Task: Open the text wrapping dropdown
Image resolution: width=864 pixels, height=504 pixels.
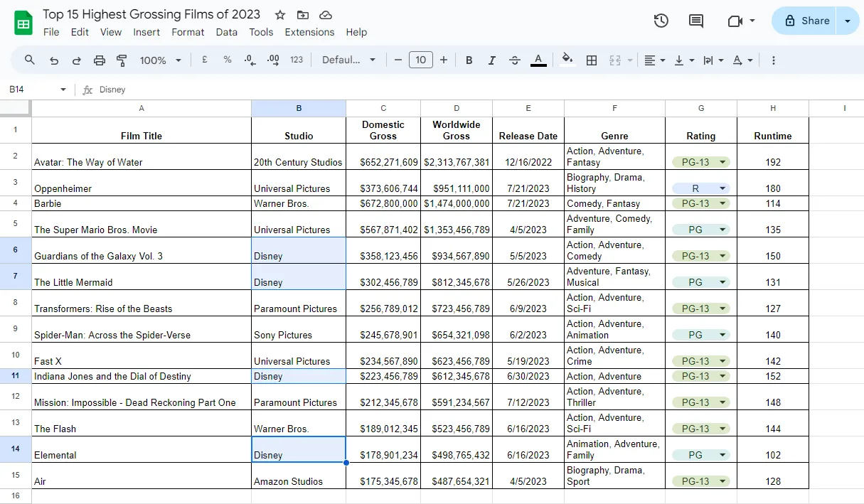Action: [713, 60]
